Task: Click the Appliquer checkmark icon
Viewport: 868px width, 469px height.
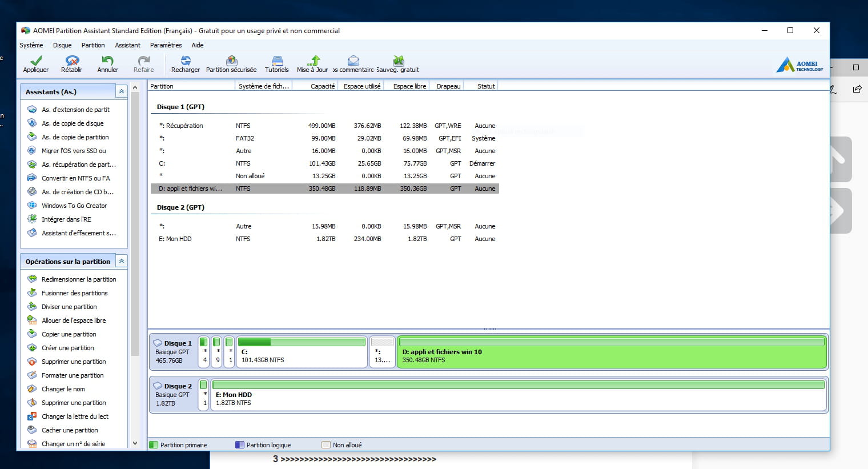Action: 36,60
